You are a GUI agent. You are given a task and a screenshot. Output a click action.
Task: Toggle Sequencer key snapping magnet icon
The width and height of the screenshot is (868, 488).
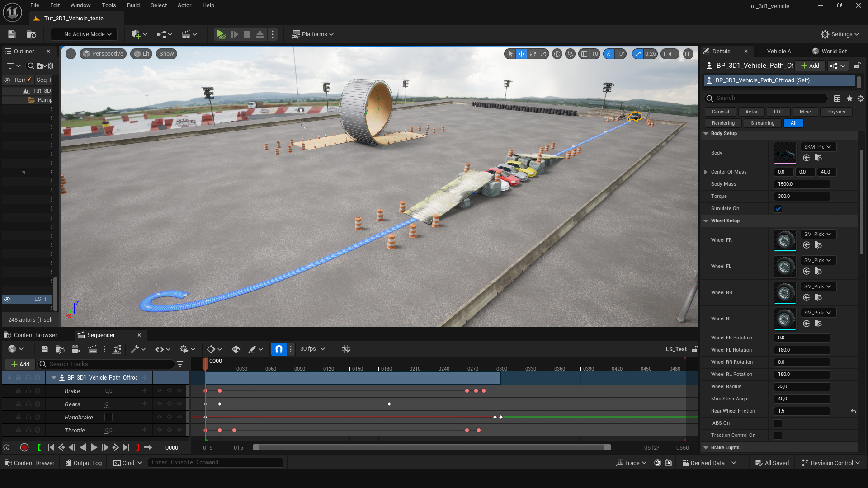(279, 349)
